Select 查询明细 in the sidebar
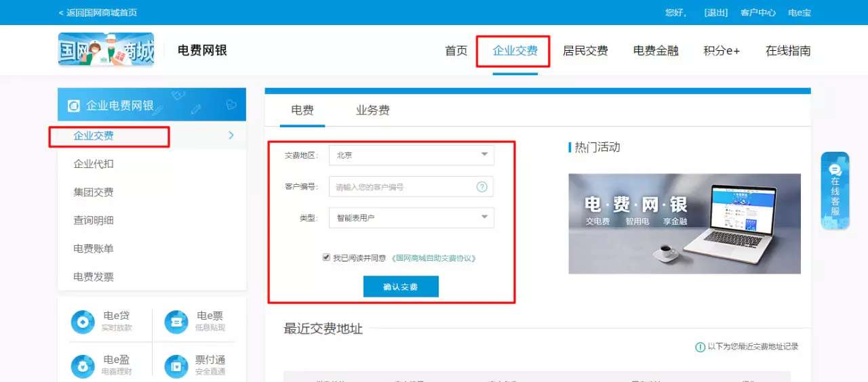868x382 pixels. pyautogui.click(x=94, y=220)
